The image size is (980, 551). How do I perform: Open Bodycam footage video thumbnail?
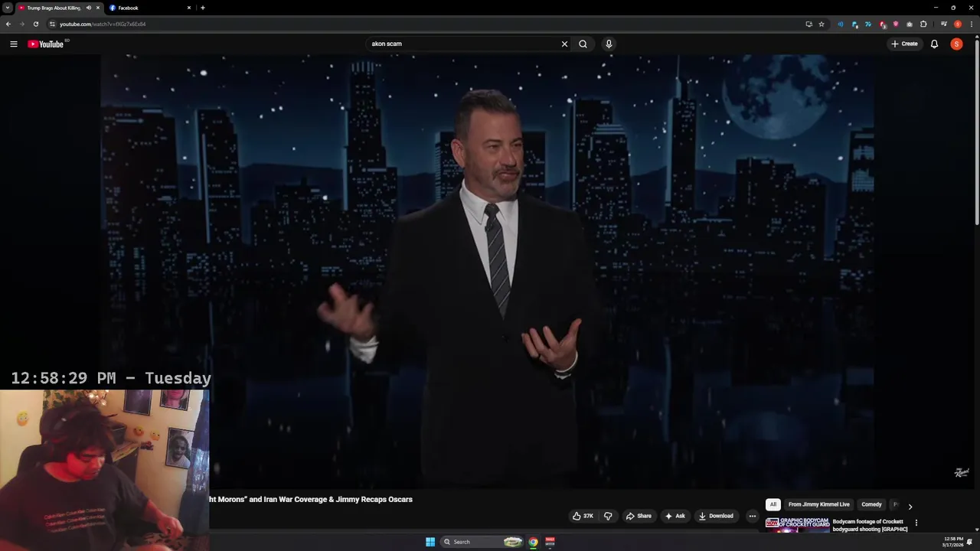pyautogui.click(x=797, y=524)
